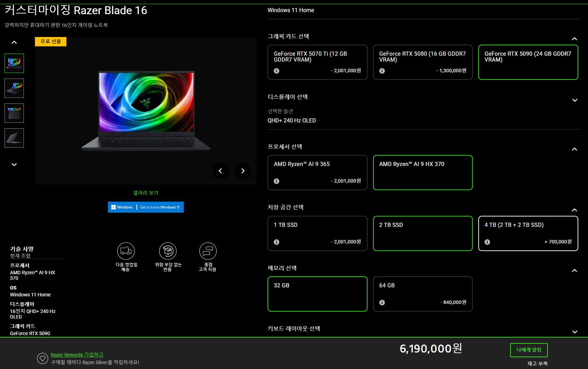Move thumbnail list down with chevron
This screenshot has height=369, width=588.
[x=14, y=165]
